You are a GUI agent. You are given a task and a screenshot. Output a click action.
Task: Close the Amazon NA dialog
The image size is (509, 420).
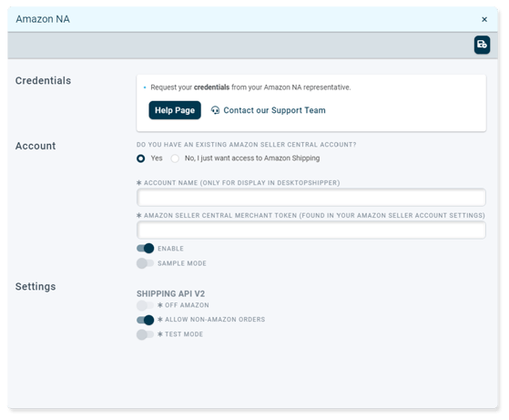point(484,19)
